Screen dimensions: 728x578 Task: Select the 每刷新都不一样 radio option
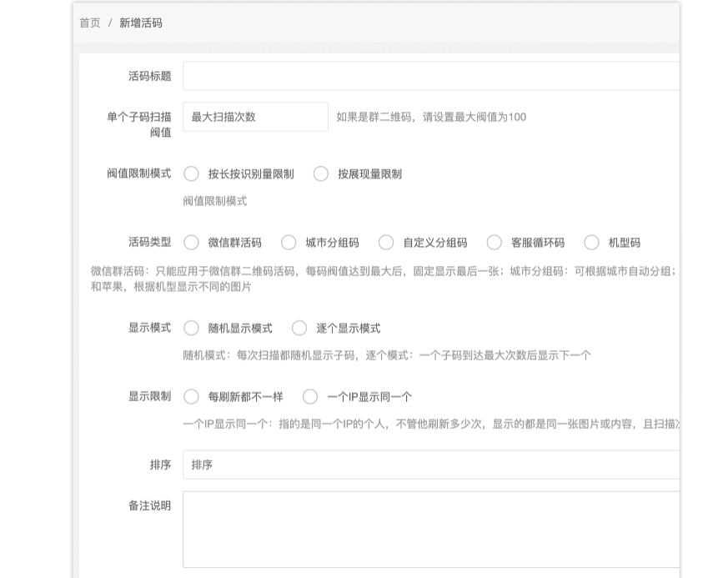(192, 397)
